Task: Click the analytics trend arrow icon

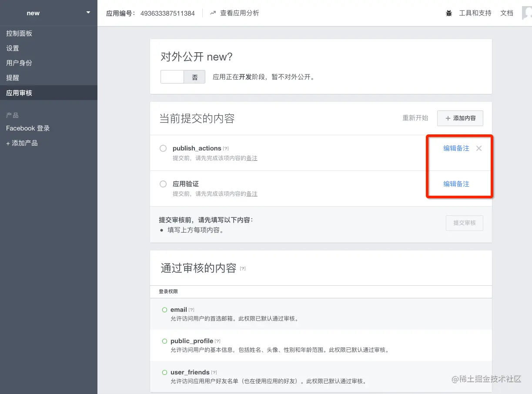Action: pos(213,13)
